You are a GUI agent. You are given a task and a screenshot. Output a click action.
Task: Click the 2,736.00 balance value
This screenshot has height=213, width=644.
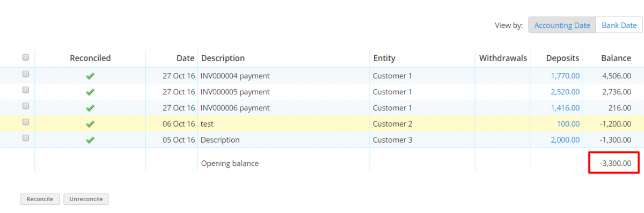tap(617, 92)
